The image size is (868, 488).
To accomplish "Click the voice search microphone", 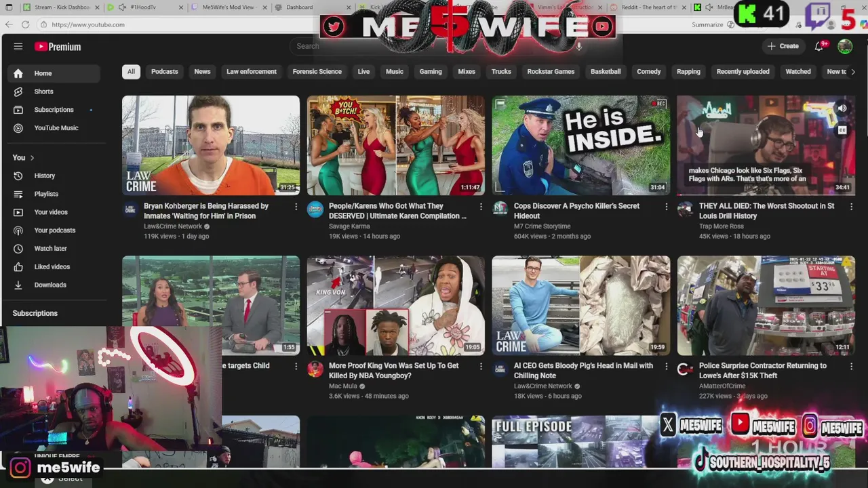I will point(578,46).
